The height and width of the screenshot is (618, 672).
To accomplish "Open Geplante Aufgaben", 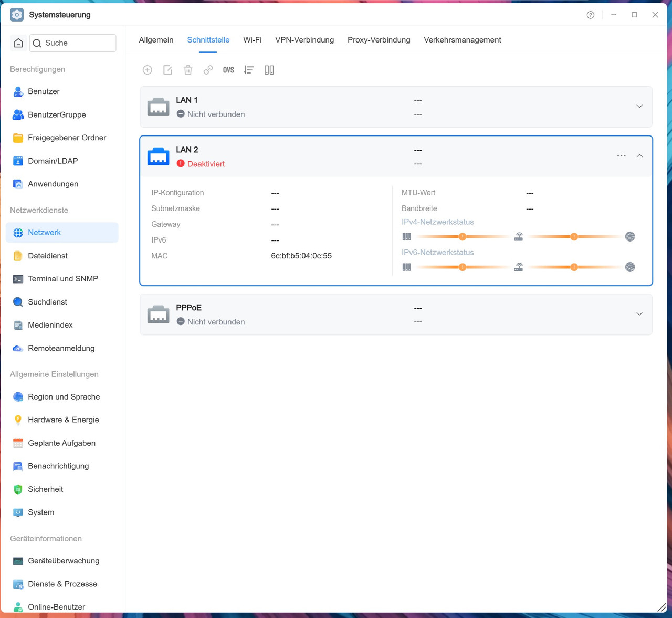I will [62, 443].
